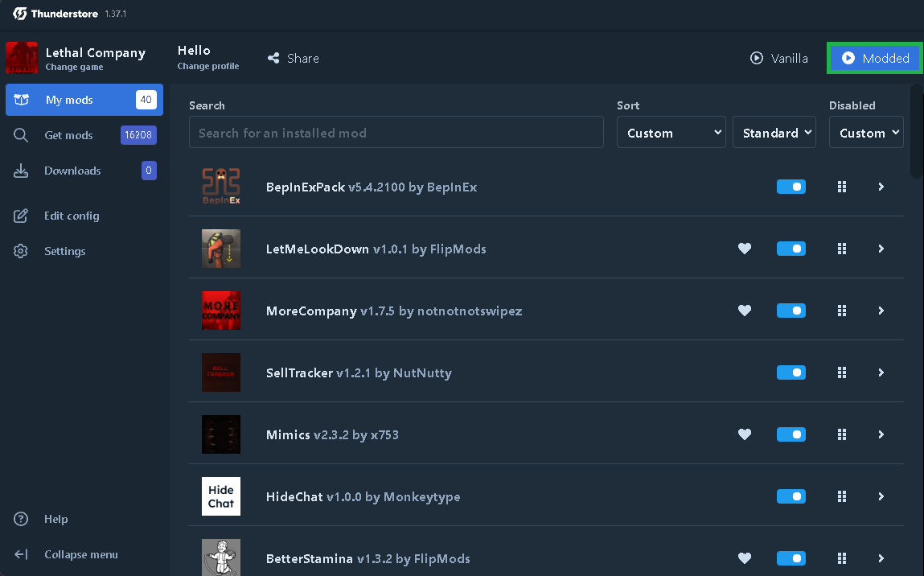
Task: Click the mod list vertical scrollbar
Action: pyautogui.click(x=916, y=131)
